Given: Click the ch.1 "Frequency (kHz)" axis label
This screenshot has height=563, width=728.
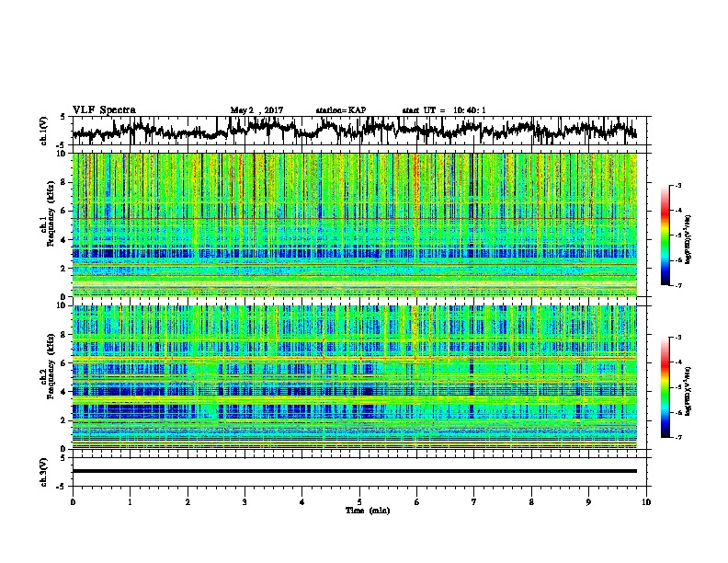Looking at the screenshot, I should click(51, 213).
